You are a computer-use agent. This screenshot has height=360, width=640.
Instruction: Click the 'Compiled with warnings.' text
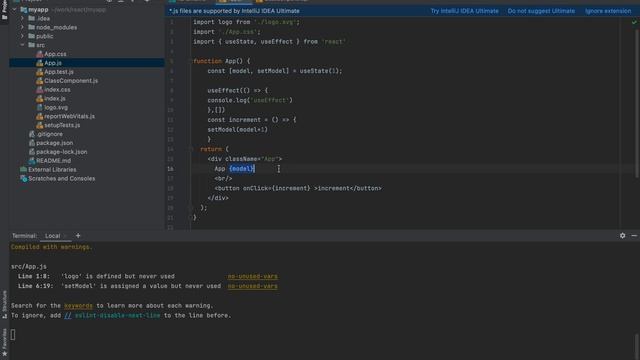click(51, 247)
